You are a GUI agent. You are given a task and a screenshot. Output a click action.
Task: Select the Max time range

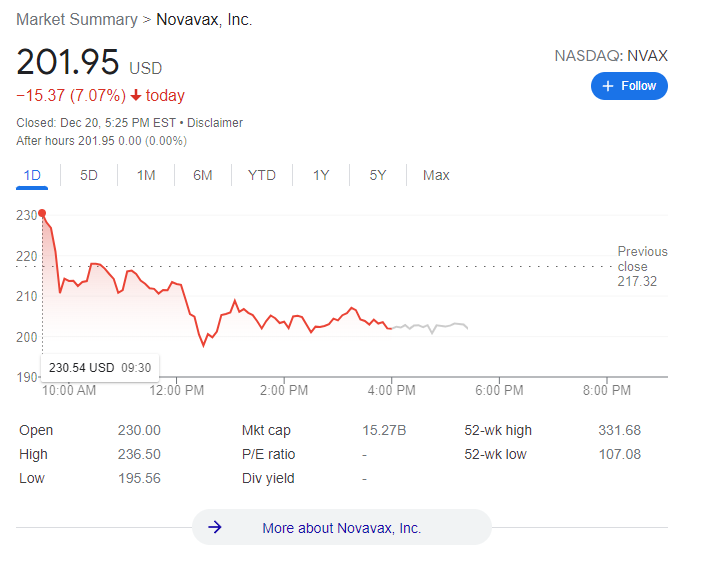tap(436, 175)
